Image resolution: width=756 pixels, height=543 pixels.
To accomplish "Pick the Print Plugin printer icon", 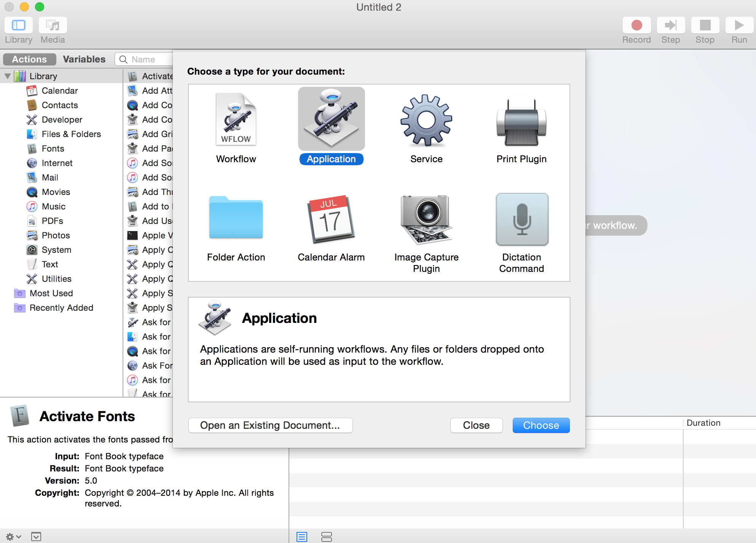I will click(x=522, y=121).
